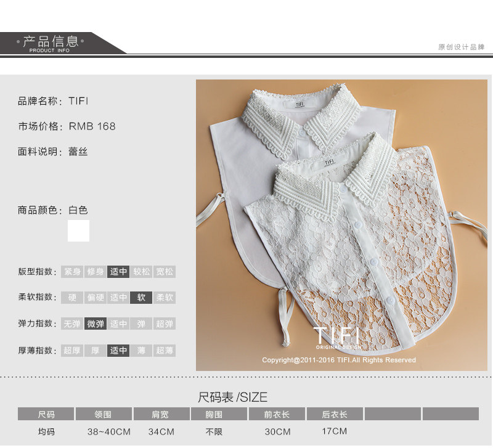
Task: Click the bust value 不限
Action: (214, 431)
